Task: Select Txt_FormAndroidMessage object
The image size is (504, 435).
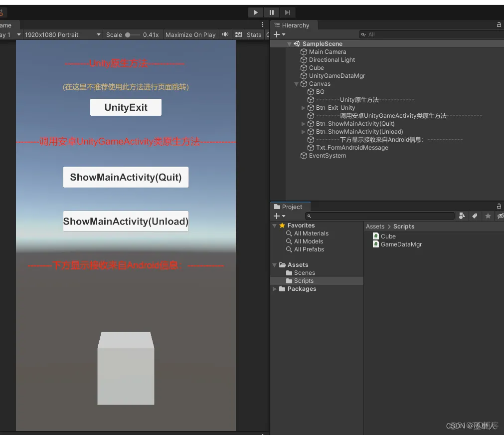Action: pos(351,148)
